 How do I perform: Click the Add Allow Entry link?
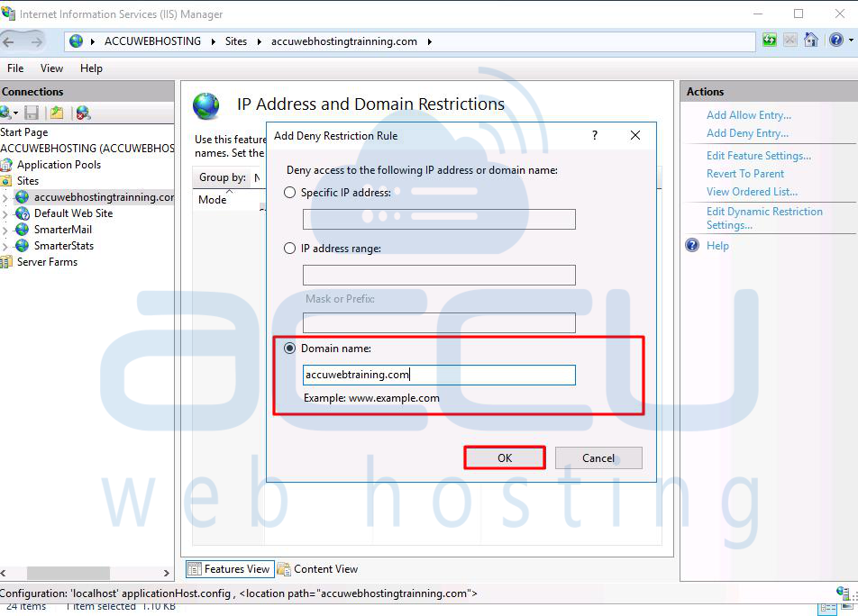coord(749,115)
